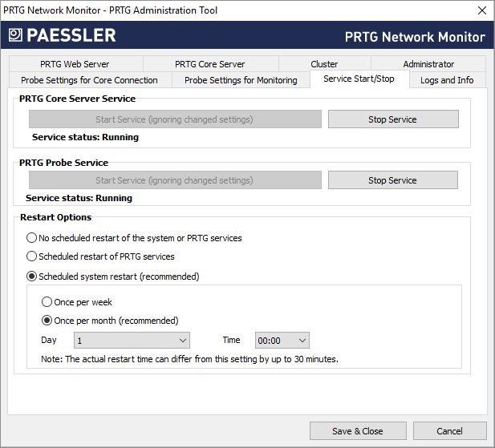Switch to Probe Settings for Core Connection

coord(89,80)
